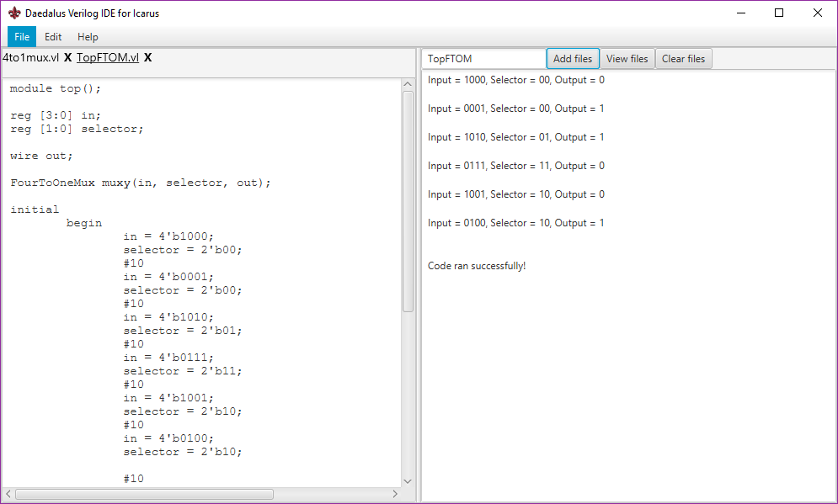This screenshot has width=838, height=504.
Task: Click the 'initial' keyword line
Action: [35, 210]
